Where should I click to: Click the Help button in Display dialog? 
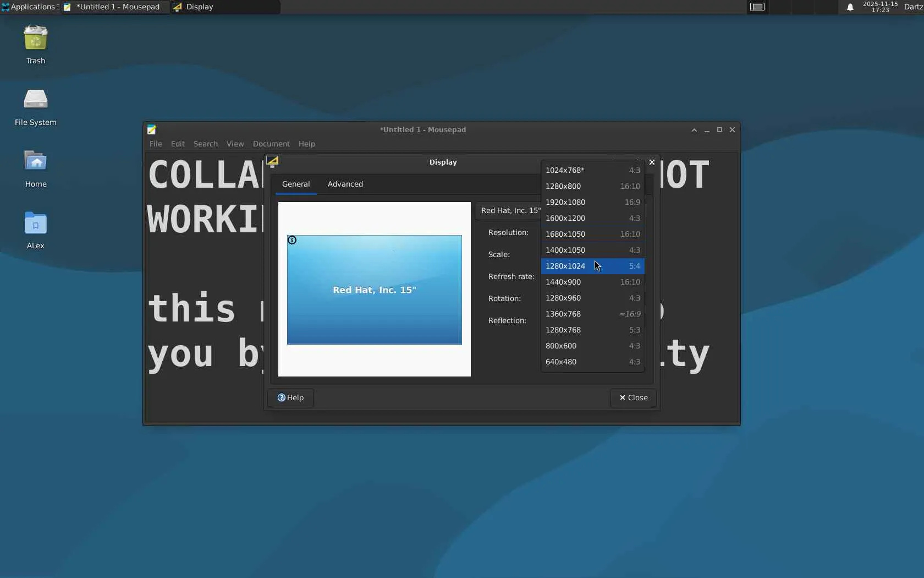(290, 398)
